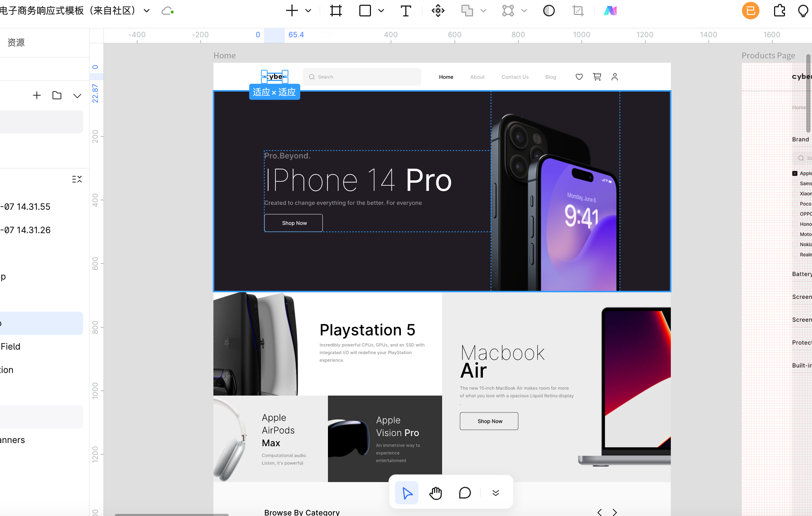
Task: Click the Contact Us nav link
Action: click(x=515, y=77)
